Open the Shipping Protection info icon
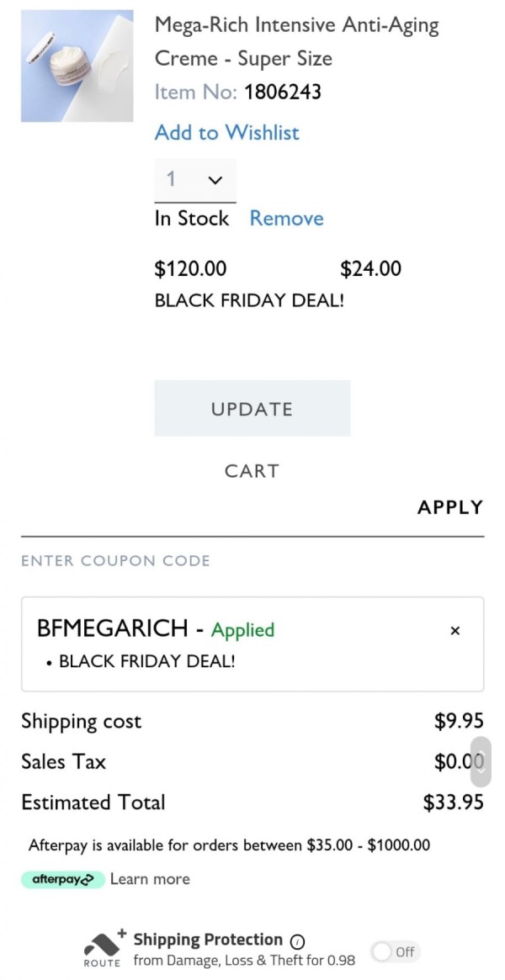 click(x=298, y=940)
